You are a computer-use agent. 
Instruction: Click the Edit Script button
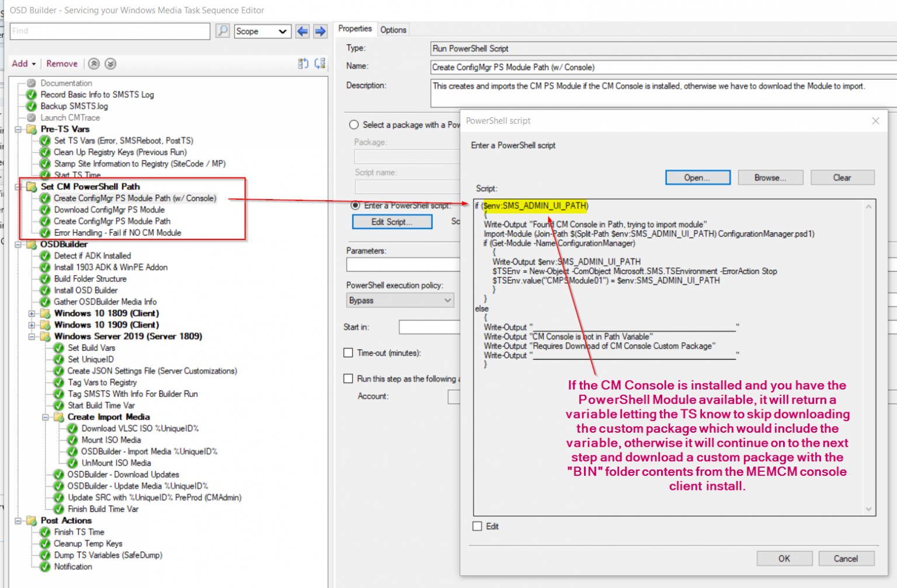click(392, 221)
